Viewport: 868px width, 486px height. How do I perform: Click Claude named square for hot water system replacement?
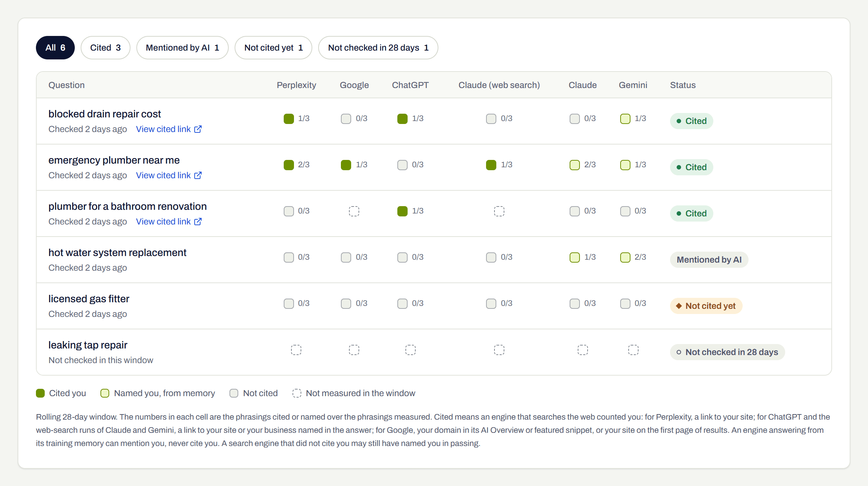[x=575, y=257]
